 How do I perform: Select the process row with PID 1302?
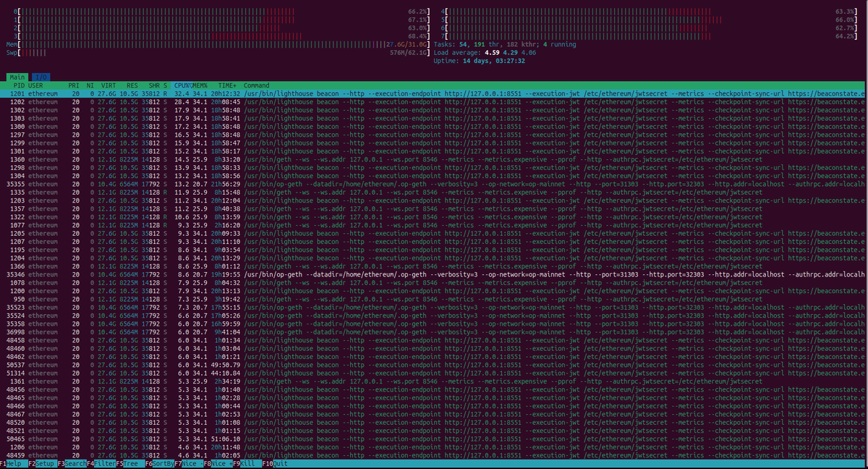tap(434, 109)
